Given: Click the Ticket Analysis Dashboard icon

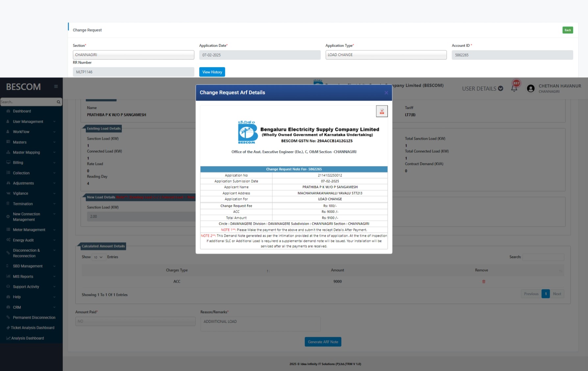Looking at the screenshot, I should click(8, 328).
